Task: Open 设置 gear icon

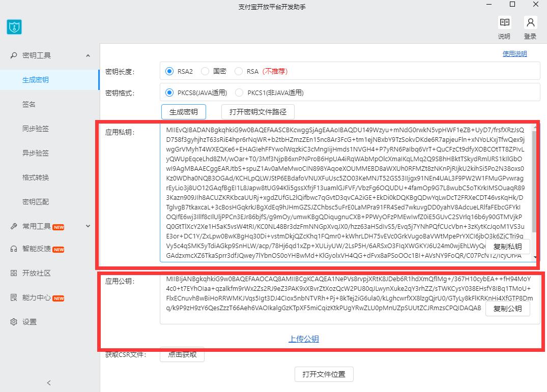Action: point(14,322)
